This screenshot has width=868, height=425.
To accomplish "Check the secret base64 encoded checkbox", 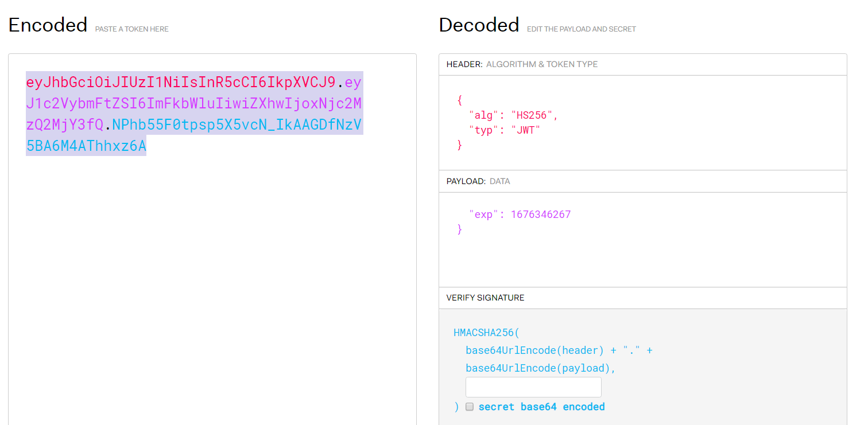I will tap(470, 407).
